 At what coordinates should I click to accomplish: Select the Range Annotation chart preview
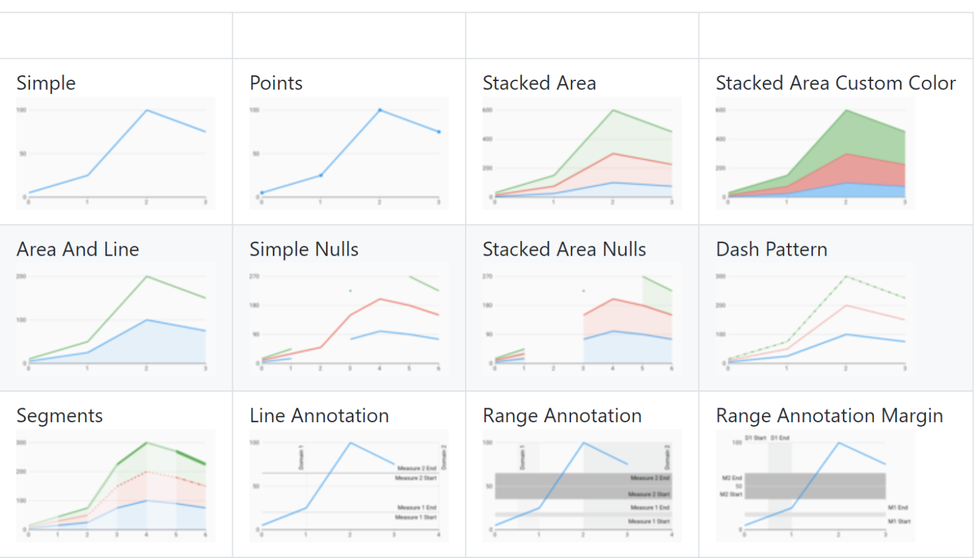(x=582, y=486)
